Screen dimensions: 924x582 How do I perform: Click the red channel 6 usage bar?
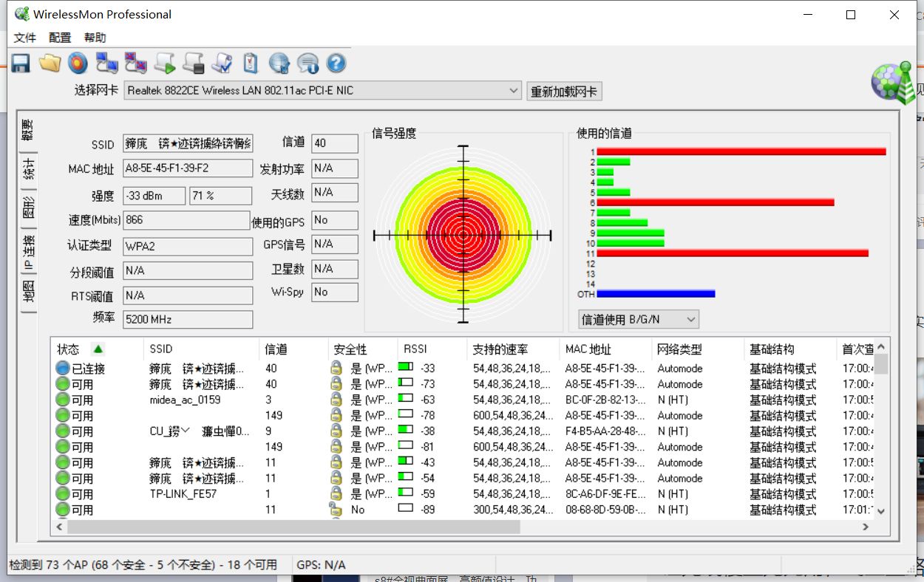(716, 202)
